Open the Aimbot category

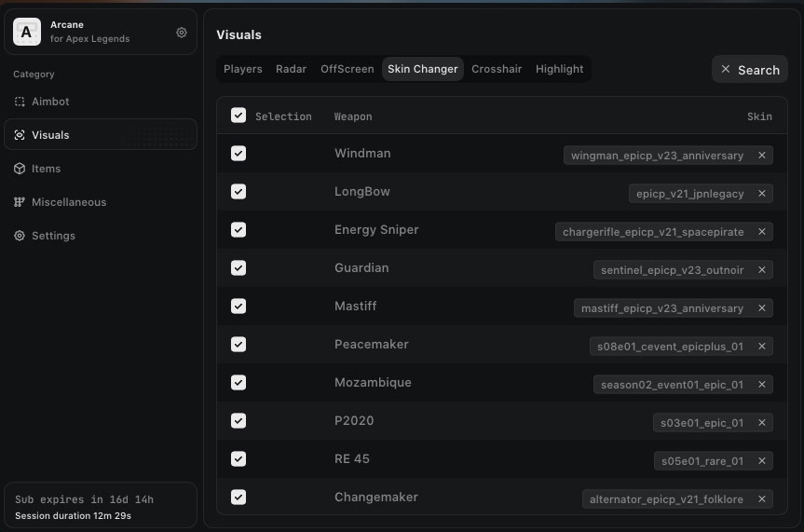point(50,102)
